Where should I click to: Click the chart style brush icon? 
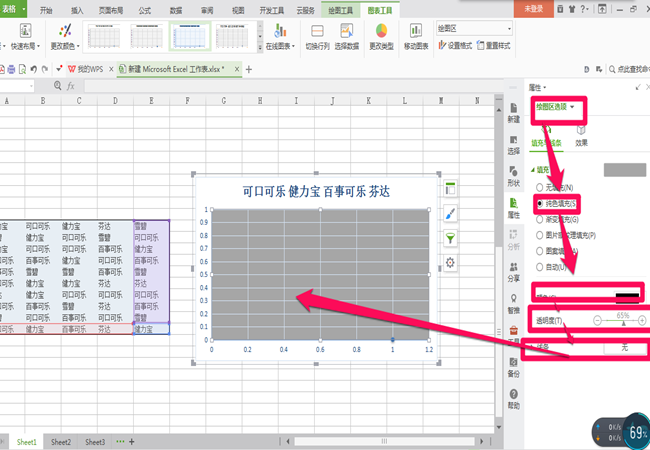[450, 214]
